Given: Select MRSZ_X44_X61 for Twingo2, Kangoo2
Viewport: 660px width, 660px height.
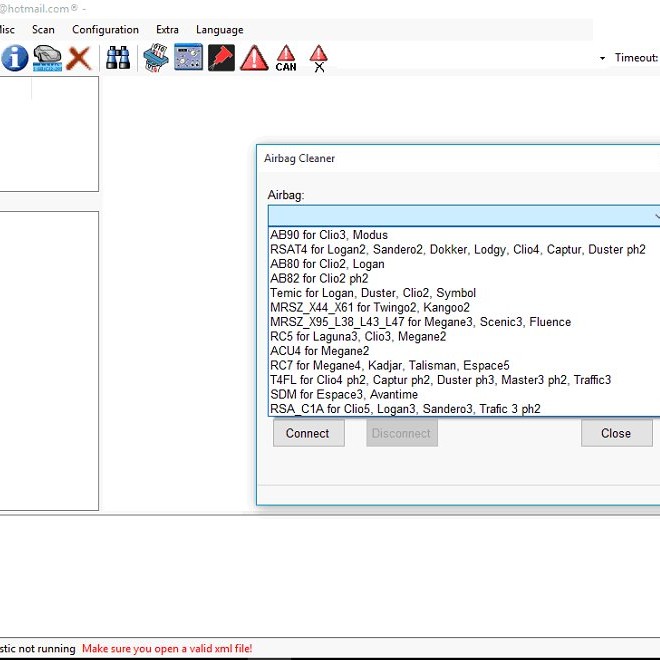Looking at the screenshot, I should point(464,308).
